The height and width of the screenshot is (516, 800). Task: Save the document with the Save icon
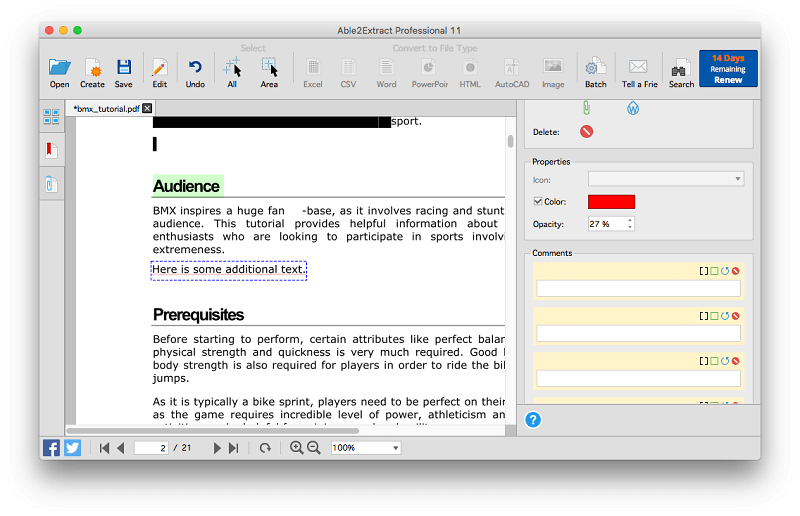(123, 72)
